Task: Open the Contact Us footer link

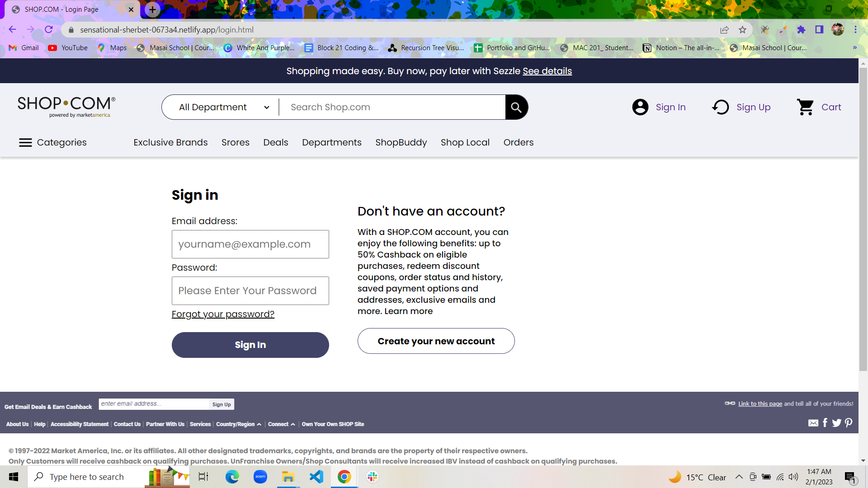Action: [127, 424]
